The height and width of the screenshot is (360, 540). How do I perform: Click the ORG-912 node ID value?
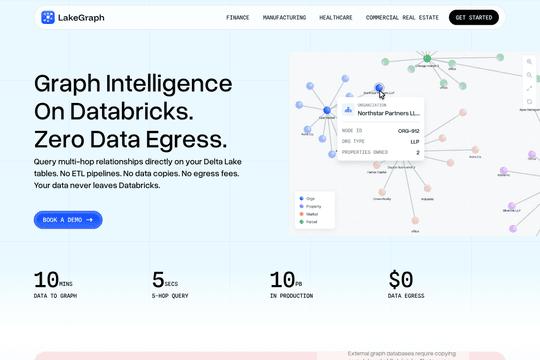[408, 131]
